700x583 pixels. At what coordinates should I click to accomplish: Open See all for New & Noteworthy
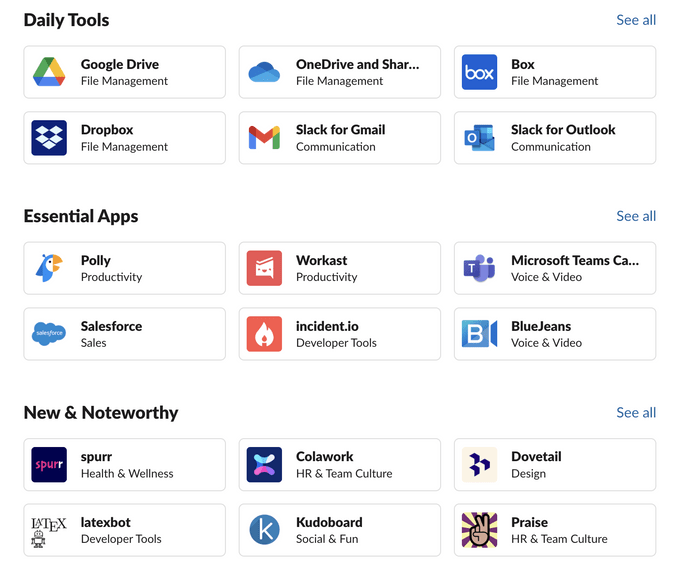point(636,412)
